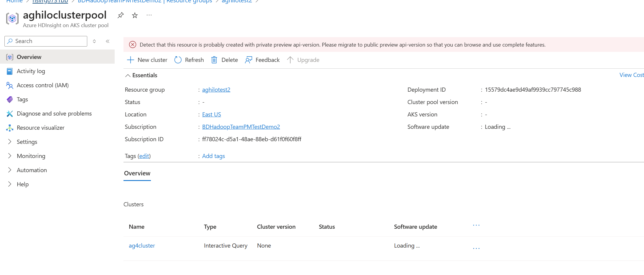Click Loading text in ag4cluster row
The width and height of the screenshot is (644, 275).
(407, 246)
